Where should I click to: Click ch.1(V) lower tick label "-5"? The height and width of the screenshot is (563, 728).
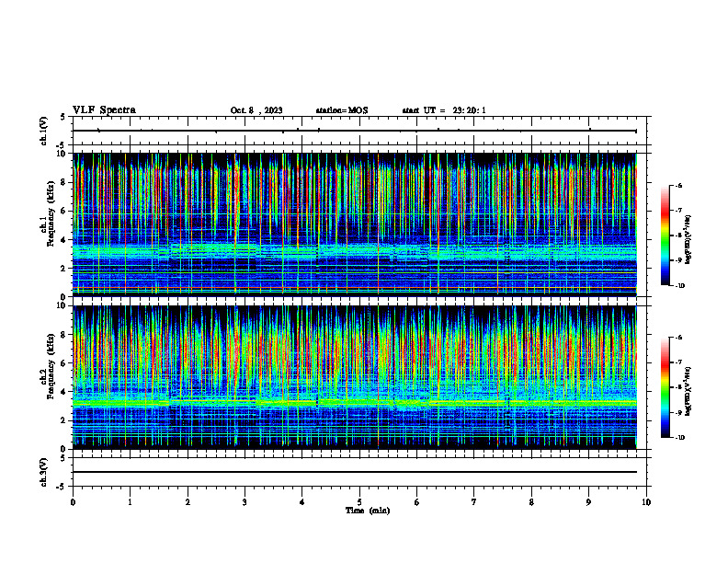click(62, 145)
